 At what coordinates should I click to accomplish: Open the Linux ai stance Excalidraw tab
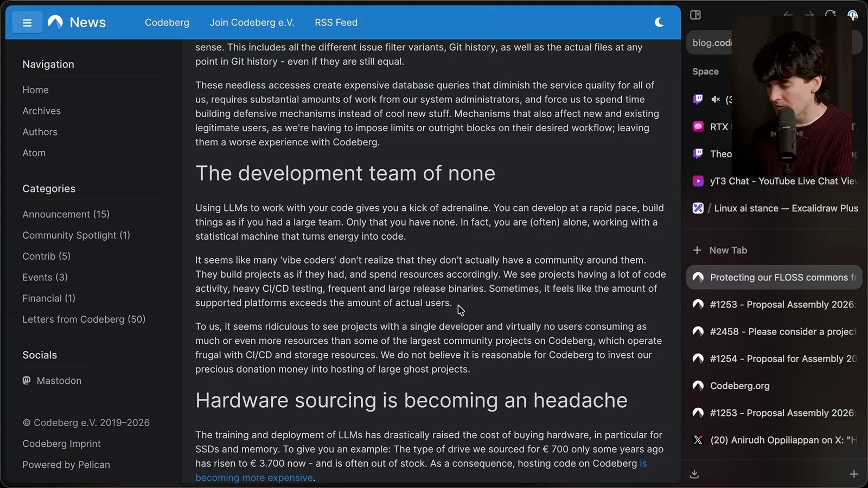(774, 208)
